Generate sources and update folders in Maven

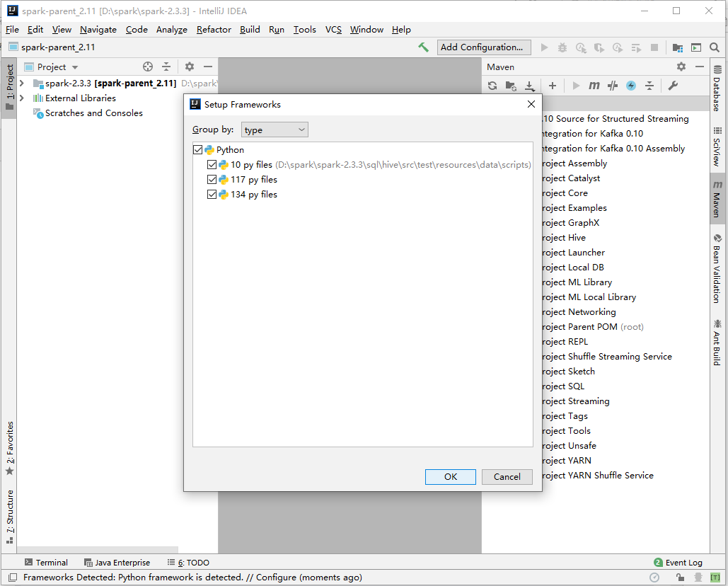(x=512, y=86)
